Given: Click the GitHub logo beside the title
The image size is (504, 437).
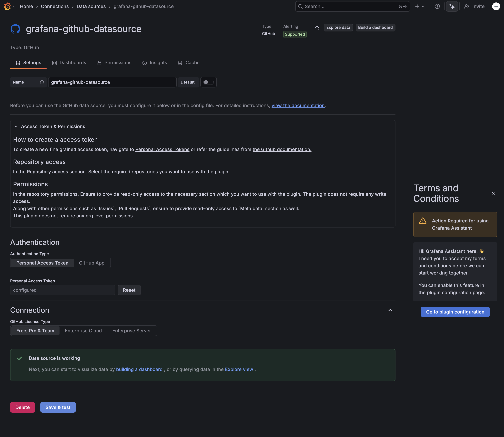Looking at the screenshot, I should pyautogui.click(x=15, y=29).
